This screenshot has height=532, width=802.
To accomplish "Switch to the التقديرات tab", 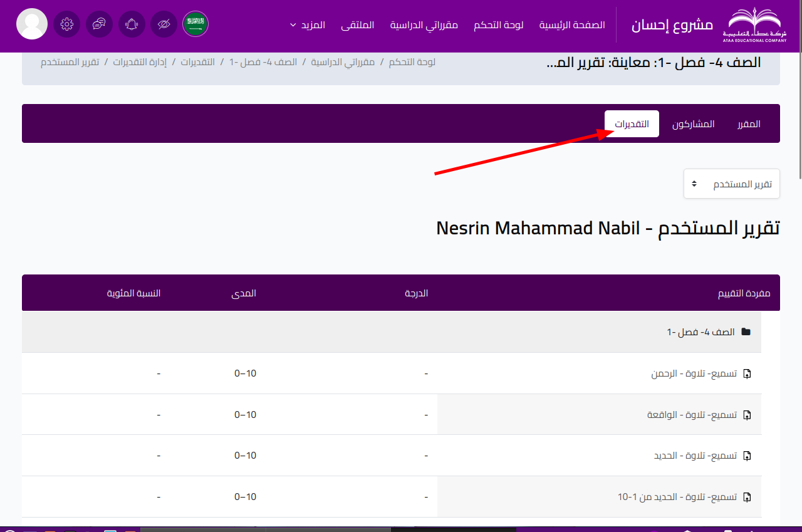I will click(632, 123).
